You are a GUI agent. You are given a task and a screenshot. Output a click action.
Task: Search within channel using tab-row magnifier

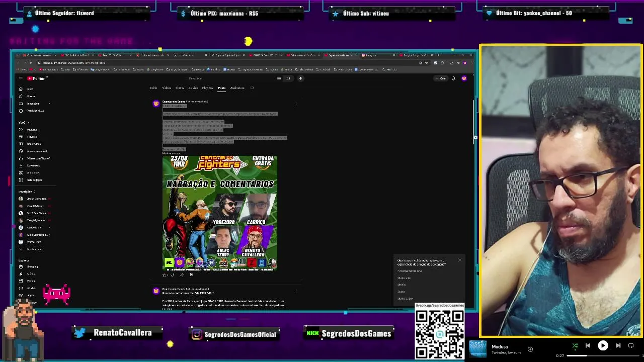[252, 88]
